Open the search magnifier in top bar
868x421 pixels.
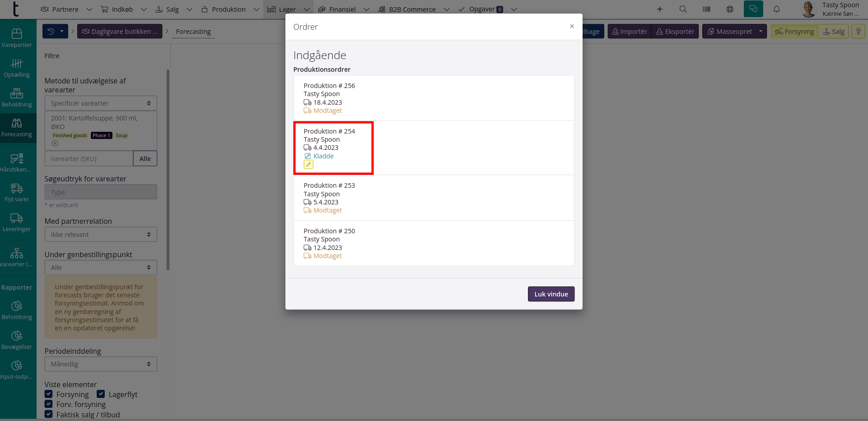click(x=683, y=9)
